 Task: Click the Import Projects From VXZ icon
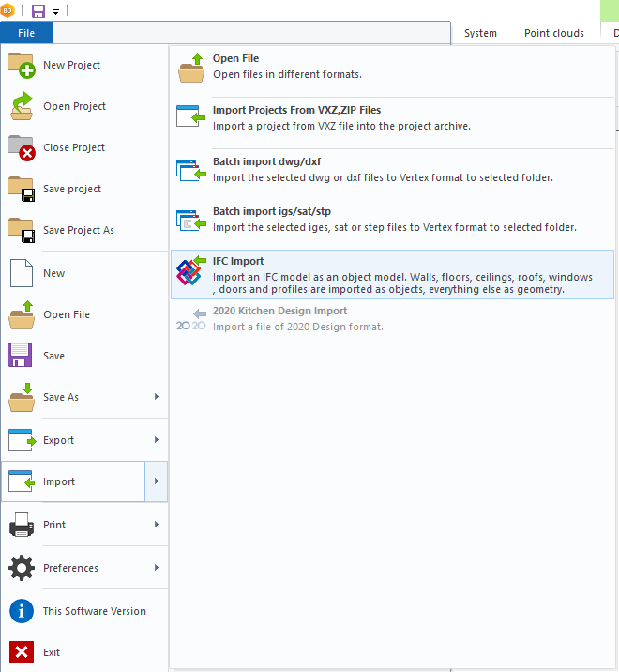(191, 116)
